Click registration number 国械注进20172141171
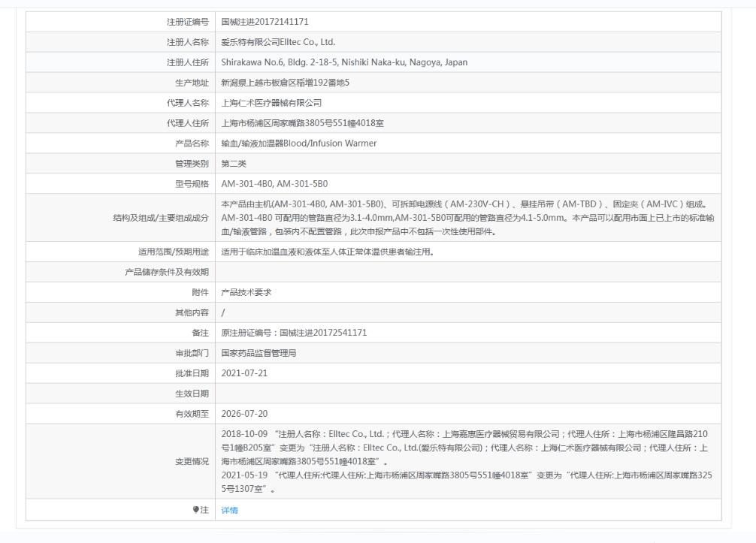The height and width of the screenshot is (543, 756). tap(265, 22)
